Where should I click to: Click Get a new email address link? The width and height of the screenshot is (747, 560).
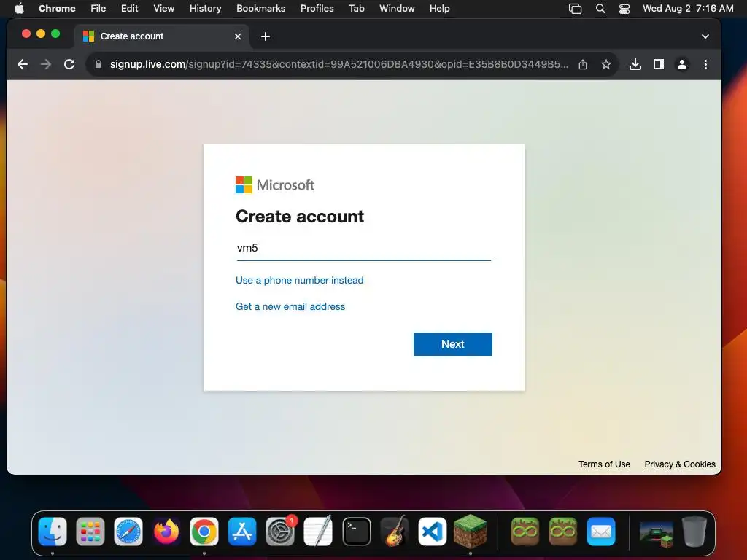290,306
